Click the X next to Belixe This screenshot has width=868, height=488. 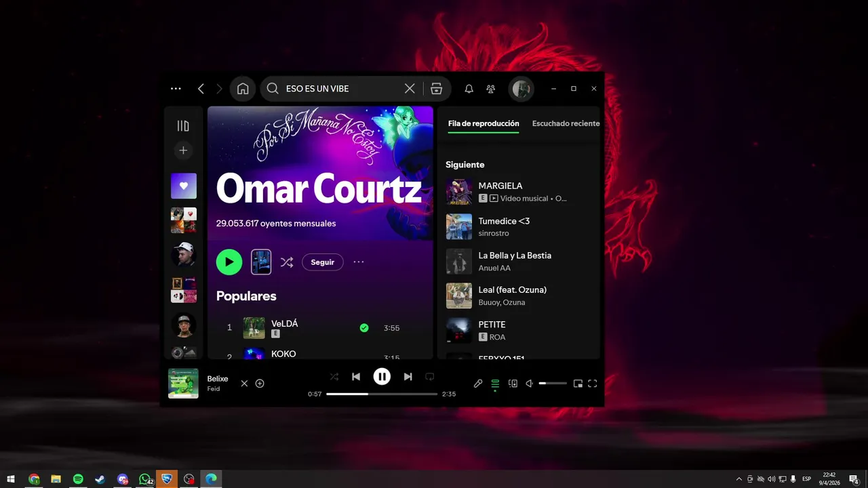(x=244, y=384)
